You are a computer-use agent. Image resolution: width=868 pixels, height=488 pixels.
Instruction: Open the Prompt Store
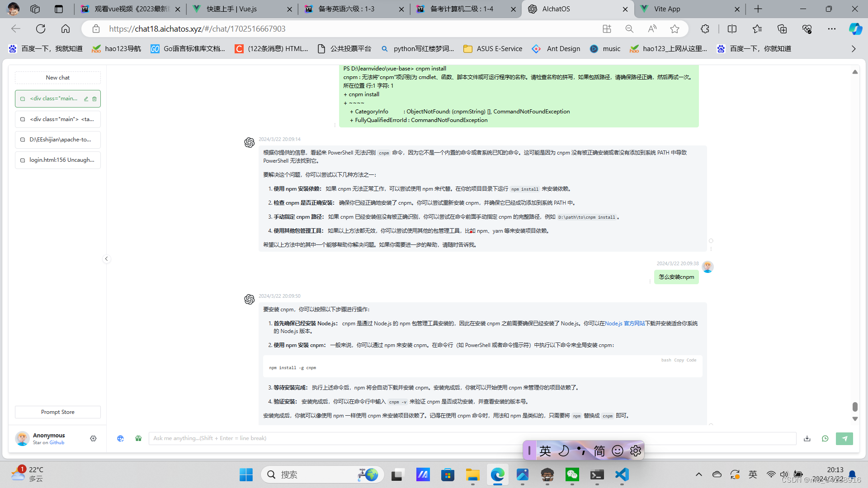58,412
